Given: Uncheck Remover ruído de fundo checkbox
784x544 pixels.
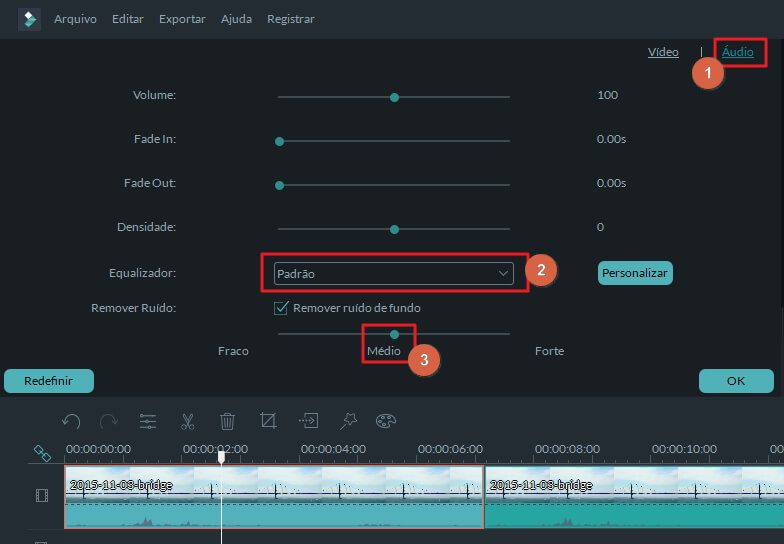Looking at the screenshot, I should coord(281,308).
